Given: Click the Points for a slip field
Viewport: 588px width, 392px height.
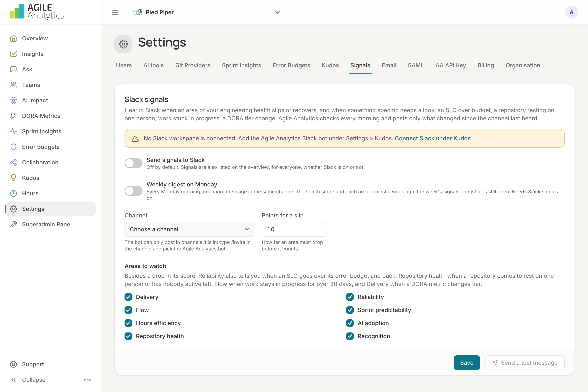Looking at the screenshot, I should (294, 229).
